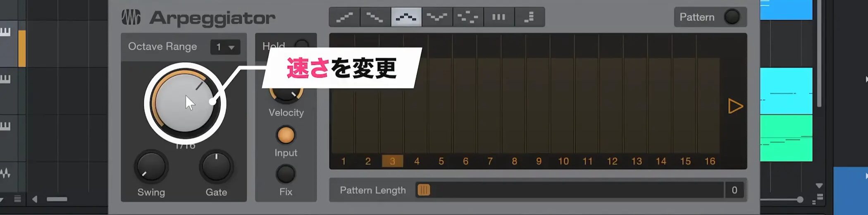
Task: Open the Octave Range dropdown
Action: pos(225,47)
